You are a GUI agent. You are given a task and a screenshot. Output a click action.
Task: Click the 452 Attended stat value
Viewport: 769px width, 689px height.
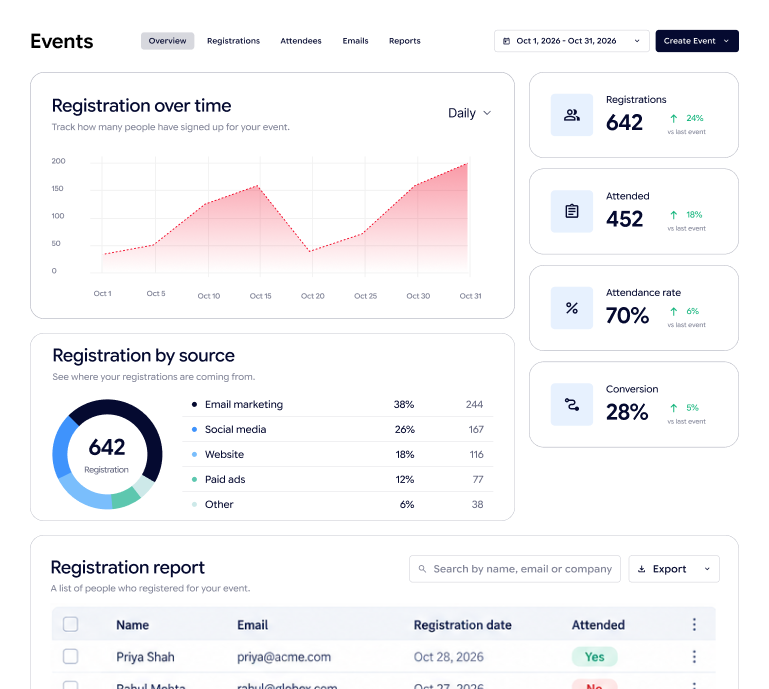624,219
